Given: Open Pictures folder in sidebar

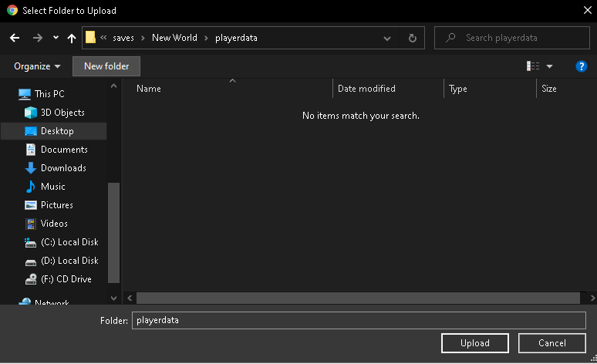Looking at the screenshot, I should [x=57, y=205].
